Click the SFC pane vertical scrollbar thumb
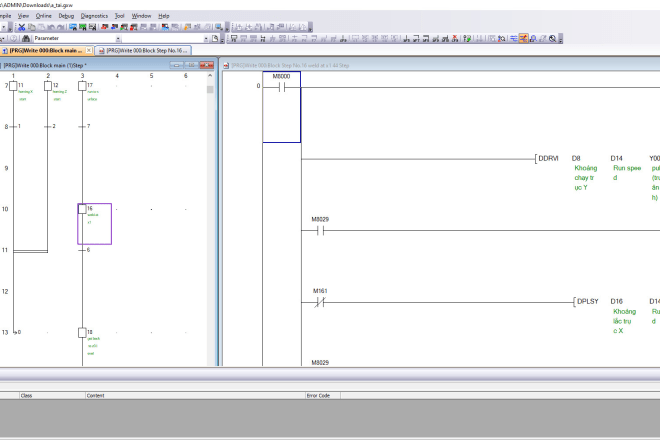 [x=210, y=89]
